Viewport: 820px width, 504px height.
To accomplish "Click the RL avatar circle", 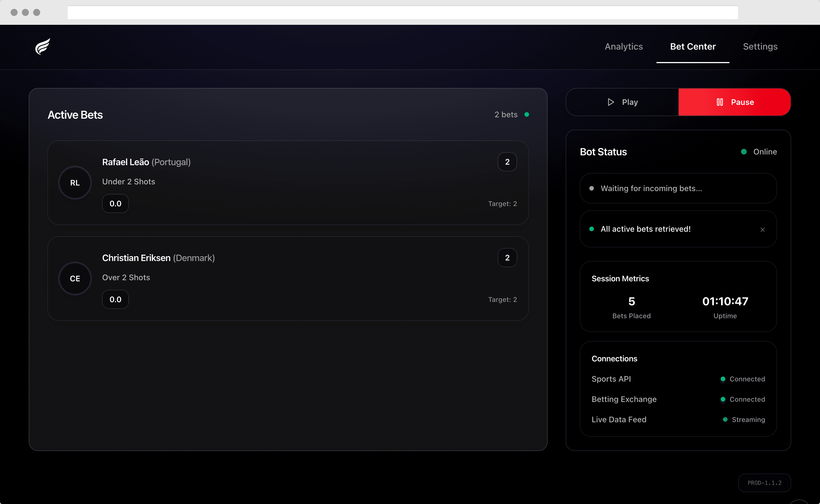I will click(x=75, y=183).
